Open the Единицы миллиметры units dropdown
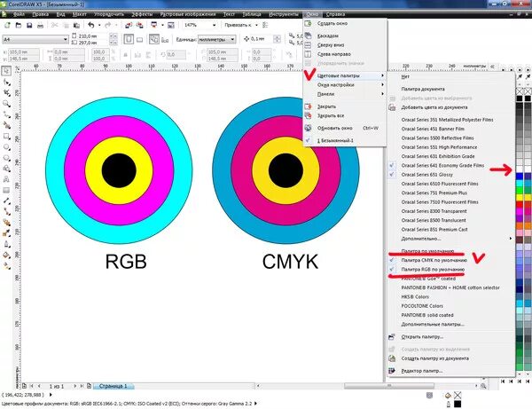This screenshot has width=532, height=409. pyautogui.click(x=232, y=39)
